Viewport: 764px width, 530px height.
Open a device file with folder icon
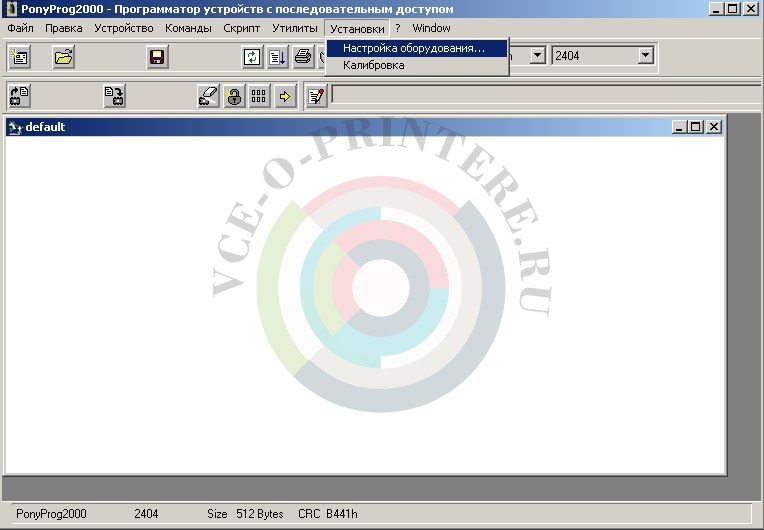pos(63,58)
